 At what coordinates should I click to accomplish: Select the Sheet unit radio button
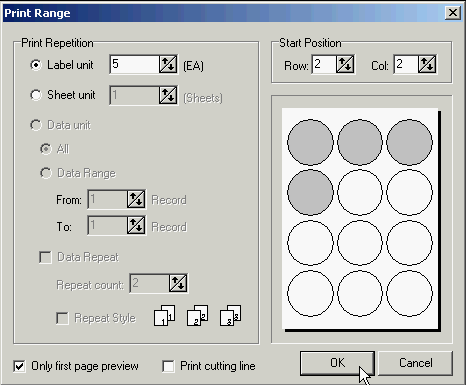(x=36, y=95)
